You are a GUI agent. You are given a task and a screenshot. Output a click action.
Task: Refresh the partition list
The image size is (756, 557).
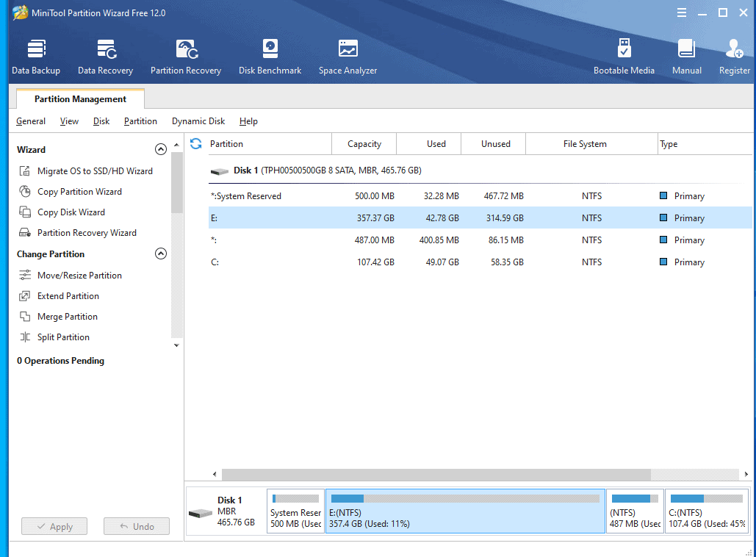tap(195, 144)
